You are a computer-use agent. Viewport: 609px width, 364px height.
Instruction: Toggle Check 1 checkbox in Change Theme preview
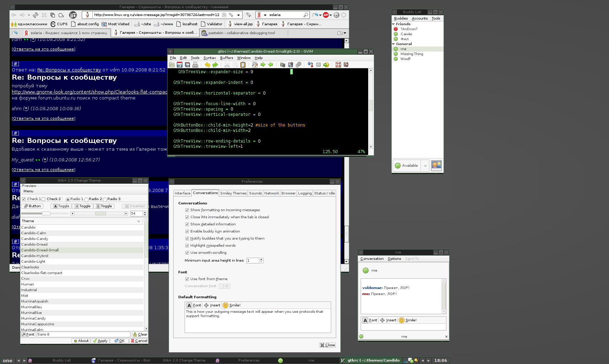pyautogui.click(x=24, y=199)
